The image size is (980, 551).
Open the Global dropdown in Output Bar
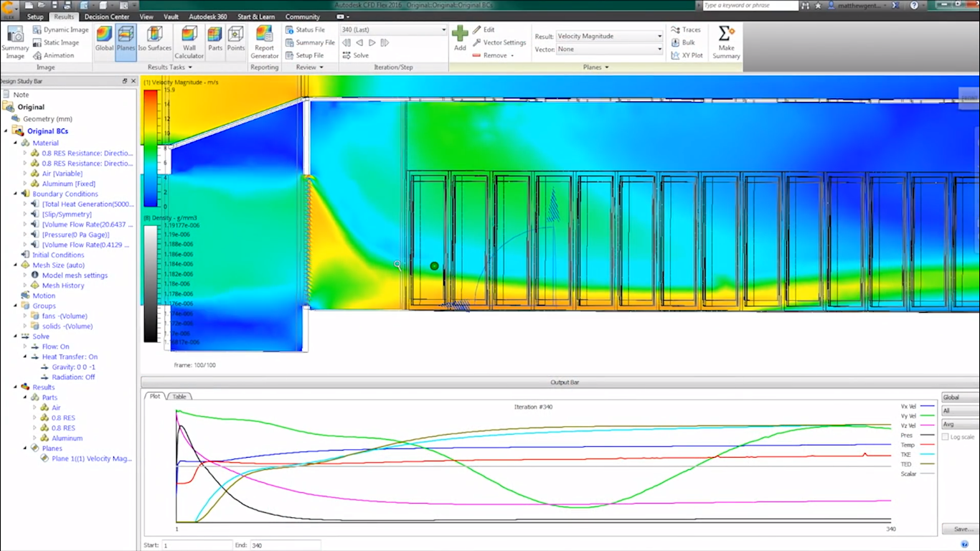961,397
